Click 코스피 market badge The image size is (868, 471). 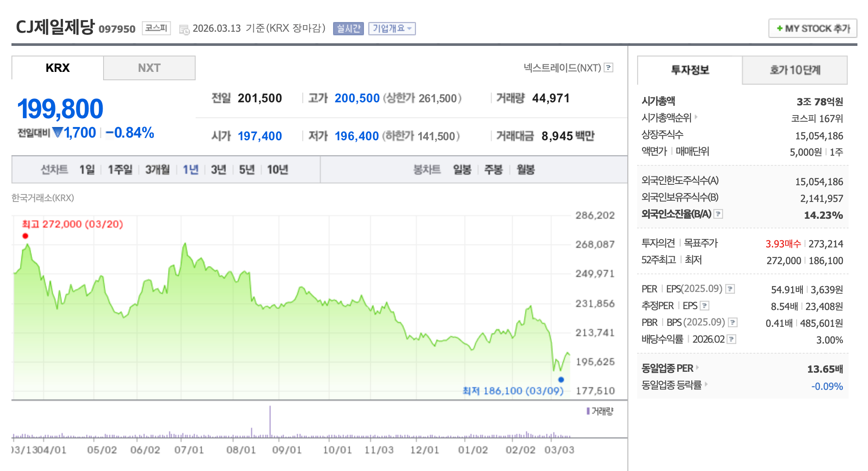click(x=156, y=28)
